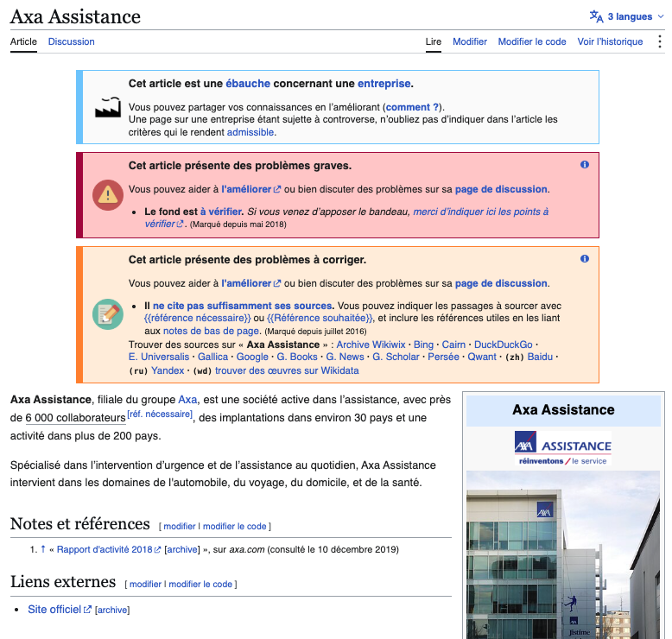Click modifier next to Liens externes
The height and width of the screenshot is (639, 672).
click(x=146, y=584)
